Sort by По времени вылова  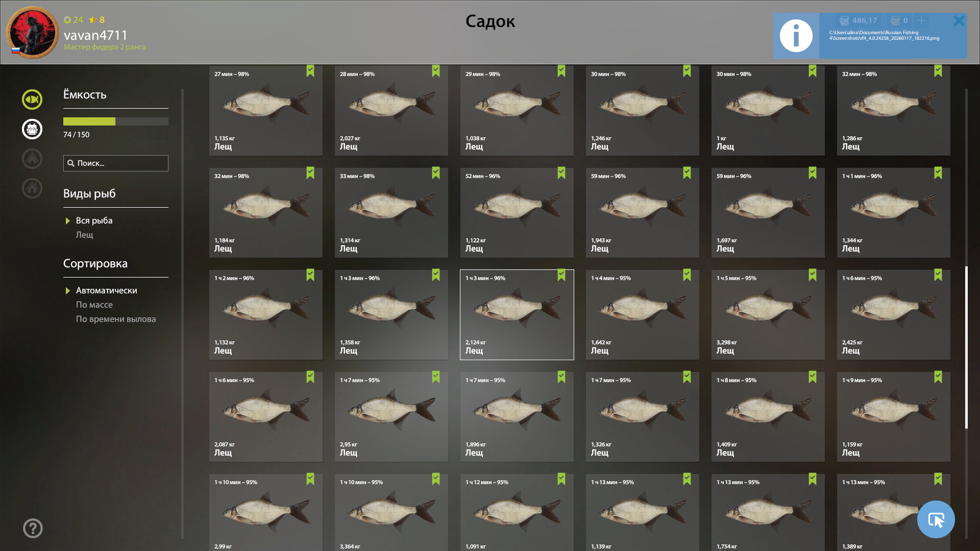116,319
